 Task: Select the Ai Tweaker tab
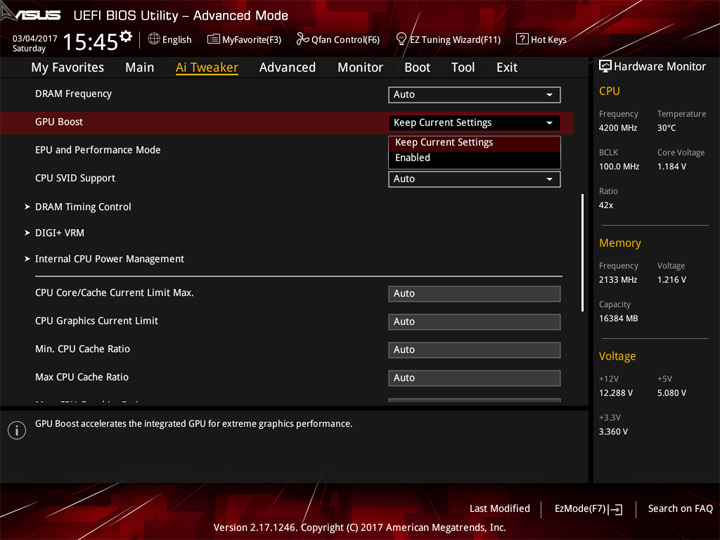(207, 68)
